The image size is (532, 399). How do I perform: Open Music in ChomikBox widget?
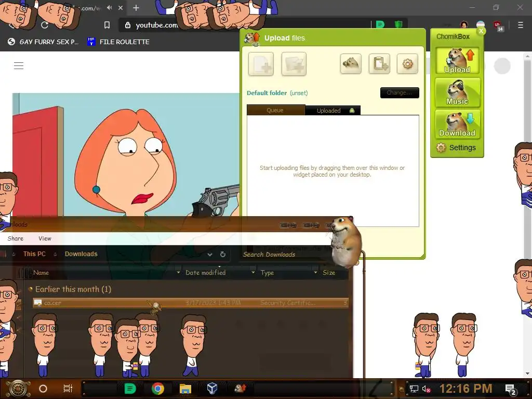[x=457, y=92]
